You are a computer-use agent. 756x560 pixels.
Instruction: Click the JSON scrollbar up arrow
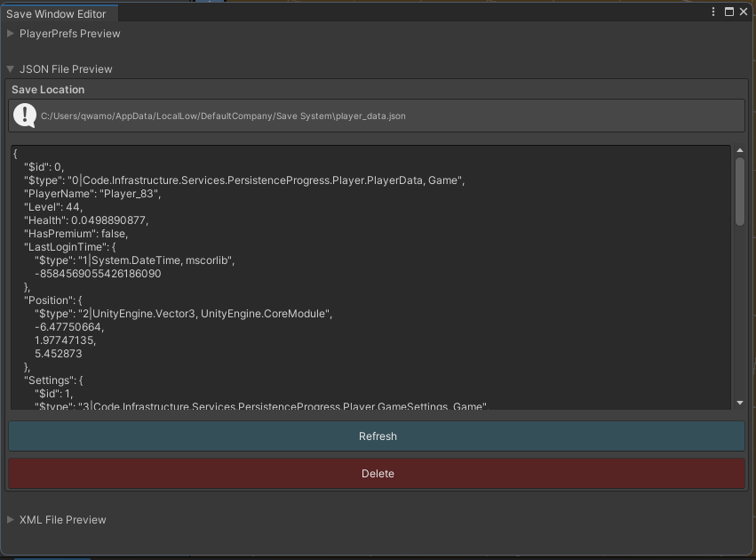pos(740,150)
